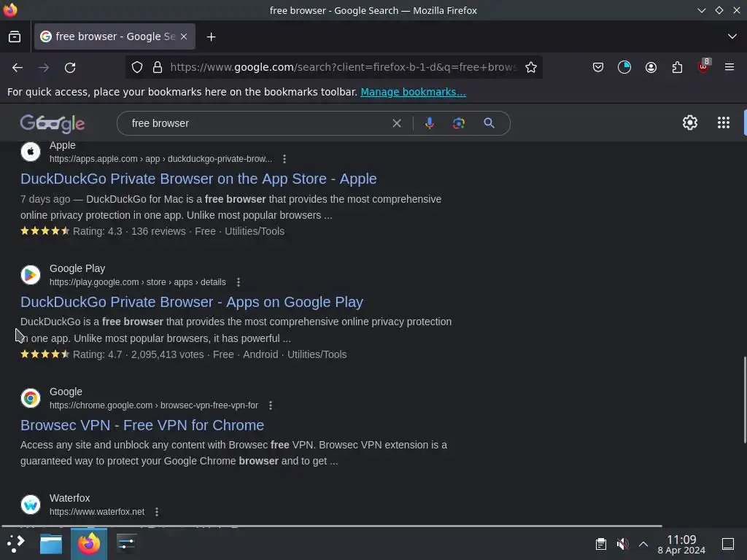Search by image with Lens icon
Image resolution: width=747 pixels, height=560 pixels.
point(458,123)
